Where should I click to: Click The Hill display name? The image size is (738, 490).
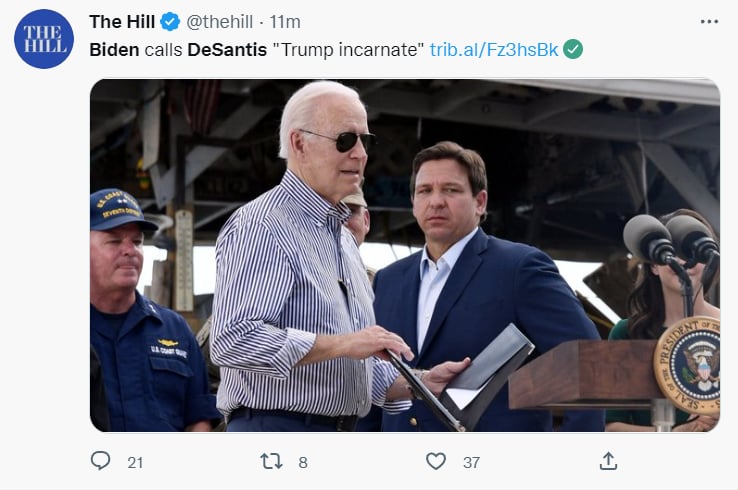122,22
